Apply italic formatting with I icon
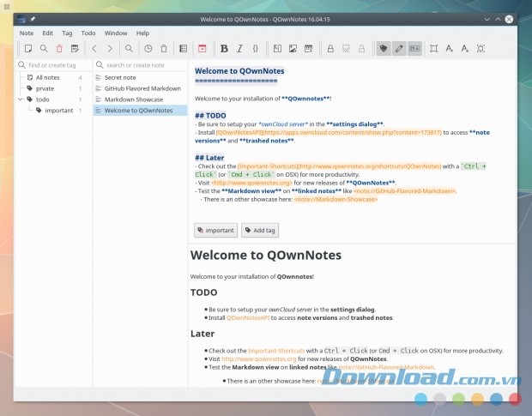This screenshot has height=416, width=532. pos(239,49)
